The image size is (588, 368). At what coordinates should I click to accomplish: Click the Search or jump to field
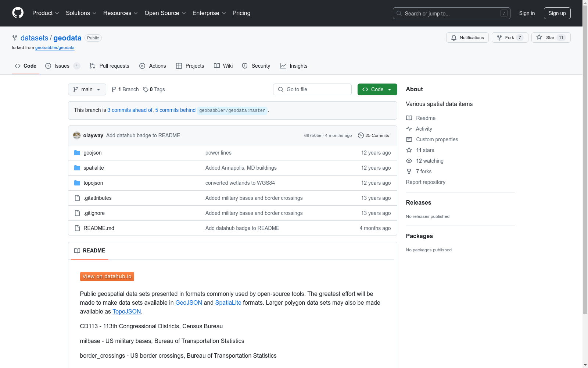click(452, 13)
